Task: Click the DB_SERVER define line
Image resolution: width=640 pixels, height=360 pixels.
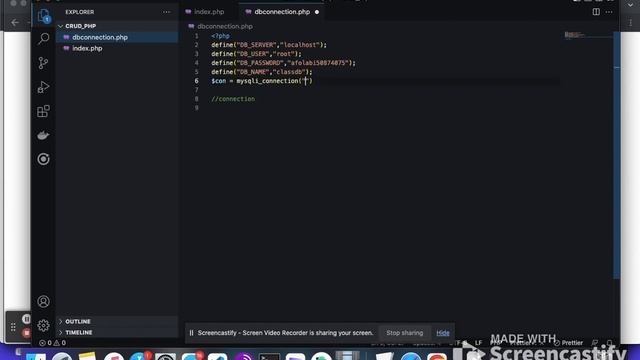Action: (269, 45)
